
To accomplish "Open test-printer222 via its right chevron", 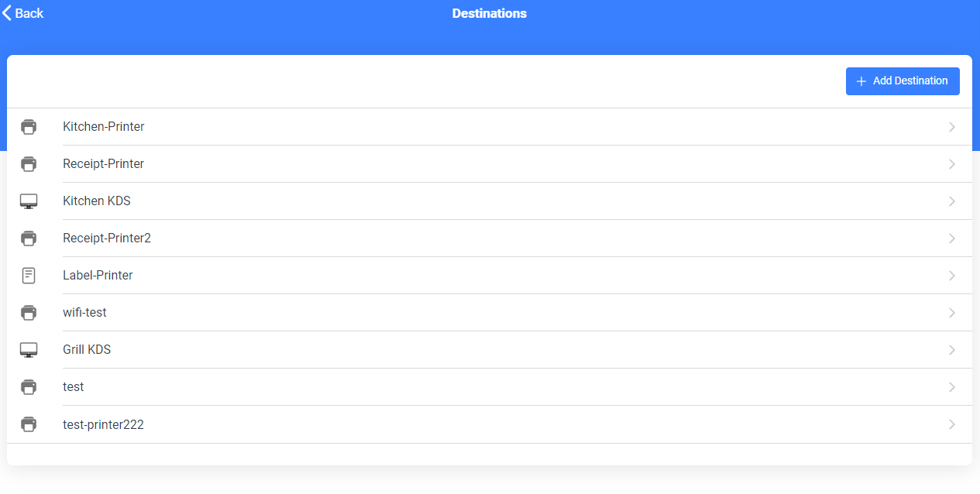I will 952,424.
